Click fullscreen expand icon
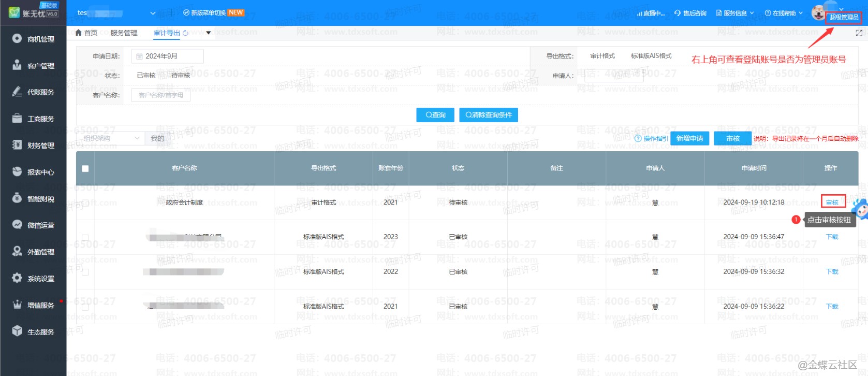Viewport: 868px width, 376px height. (x=859, y=33)
